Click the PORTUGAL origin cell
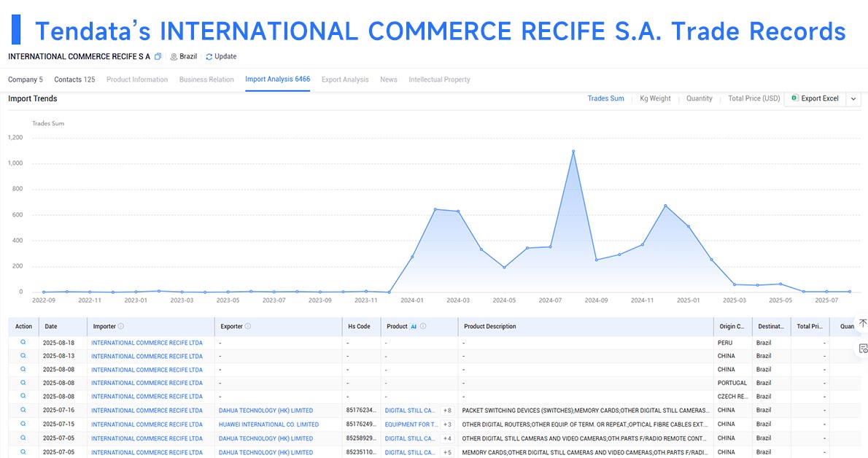This screenshot has width=868, height=458. point(732,383)
